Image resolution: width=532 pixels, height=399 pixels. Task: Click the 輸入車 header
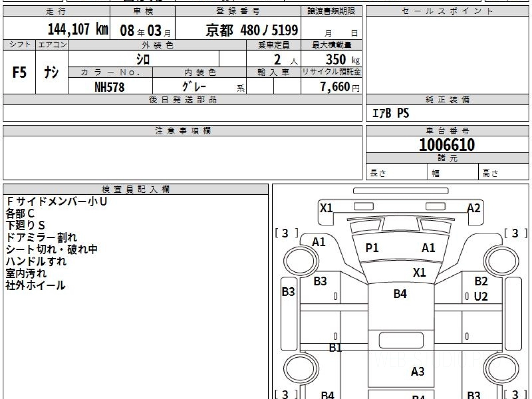tap(273, 72)
